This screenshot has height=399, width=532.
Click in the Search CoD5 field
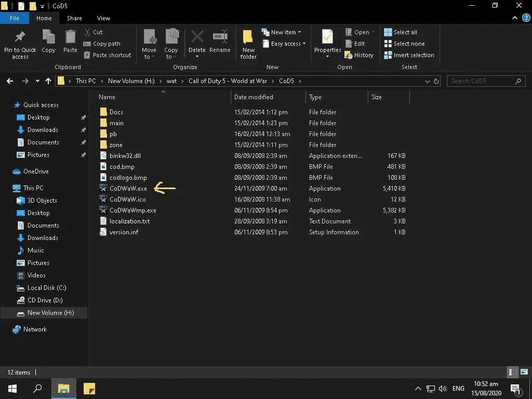pos(486,81)
